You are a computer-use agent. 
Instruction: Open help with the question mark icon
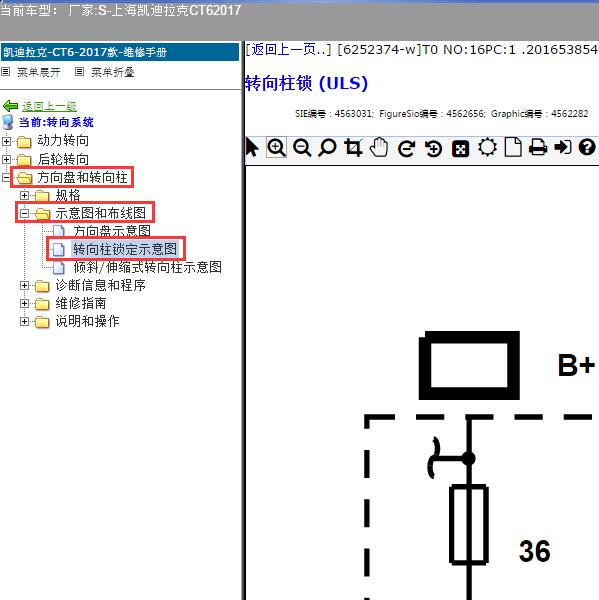pyautogui.click(x=587, y=147)
